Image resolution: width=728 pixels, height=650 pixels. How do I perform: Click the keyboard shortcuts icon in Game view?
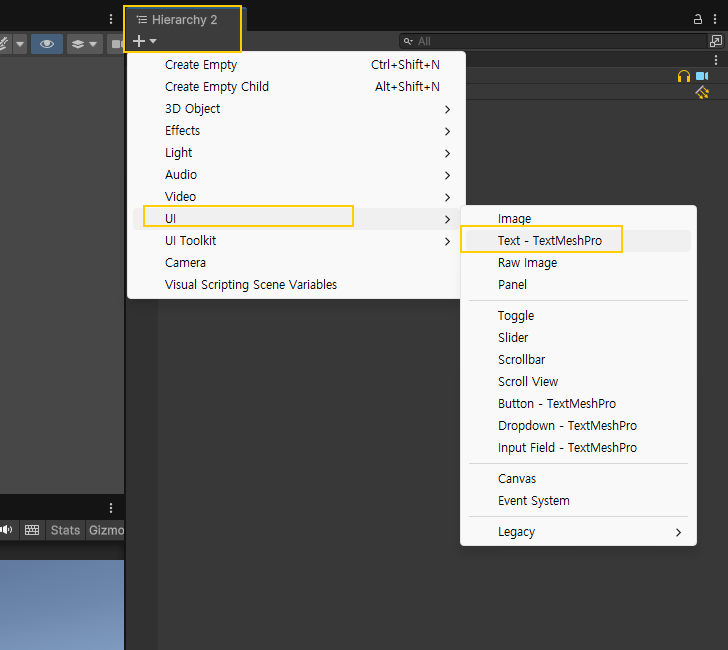(32, 530)
